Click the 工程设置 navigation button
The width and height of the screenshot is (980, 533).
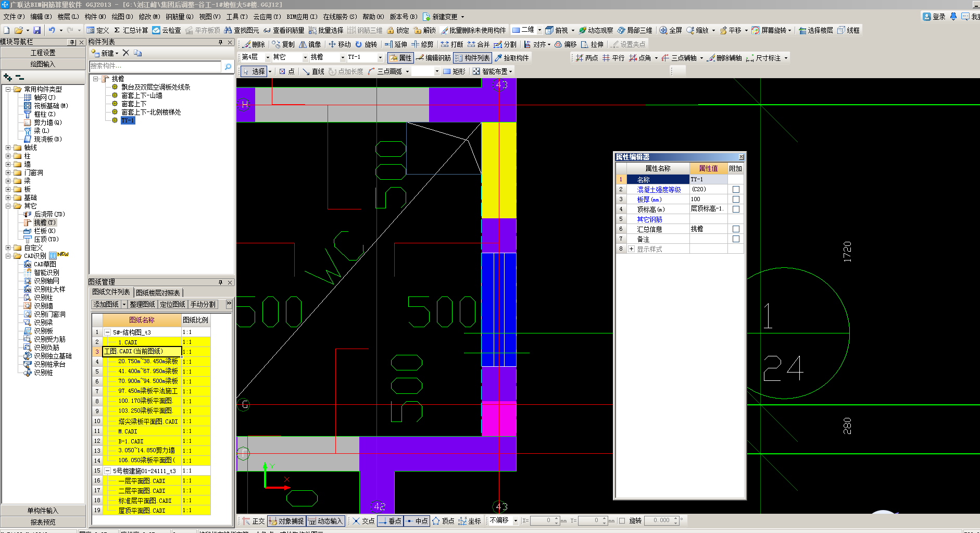tap(43, 53)
